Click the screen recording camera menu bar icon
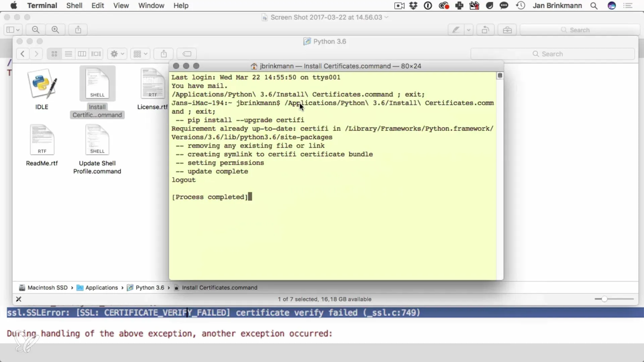Viewport: 644px width, 362px height. tap(399, 5)
